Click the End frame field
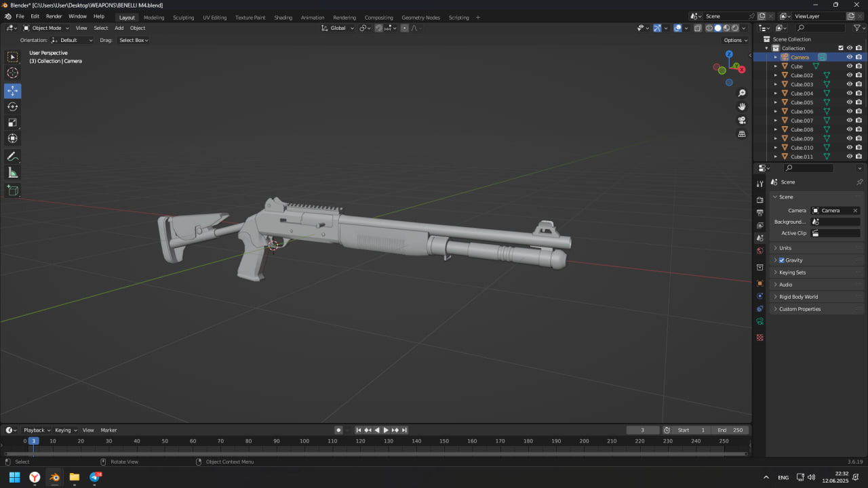The width and height of the screenshot is (868, 488). point(731,430)
